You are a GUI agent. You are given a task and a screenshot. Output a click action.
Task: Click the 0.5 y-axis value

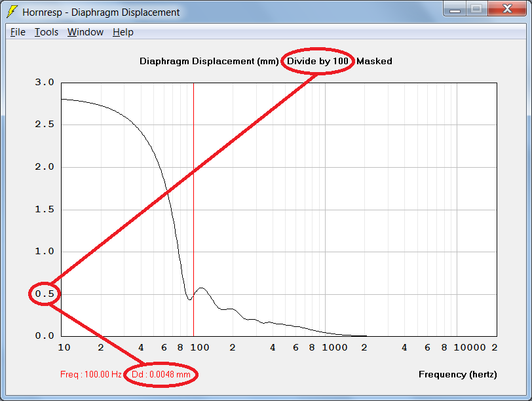[45, 294]
